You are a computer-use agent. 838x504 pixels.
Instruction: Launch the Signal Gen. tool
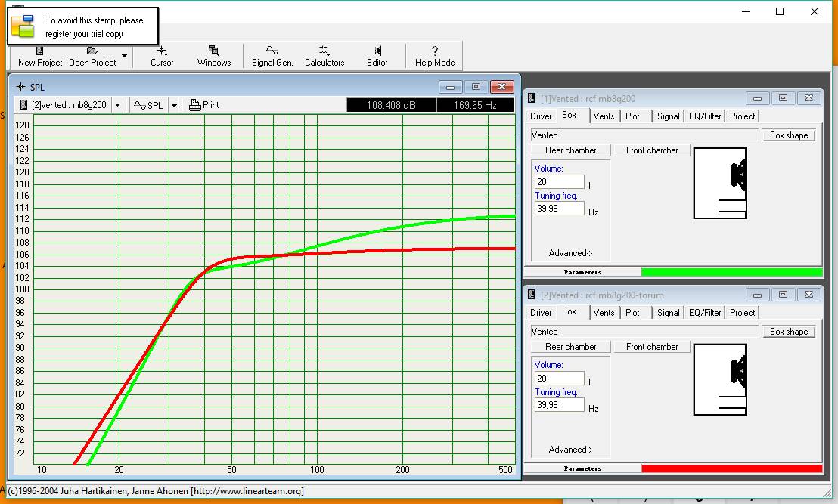[x=272, y=51]
